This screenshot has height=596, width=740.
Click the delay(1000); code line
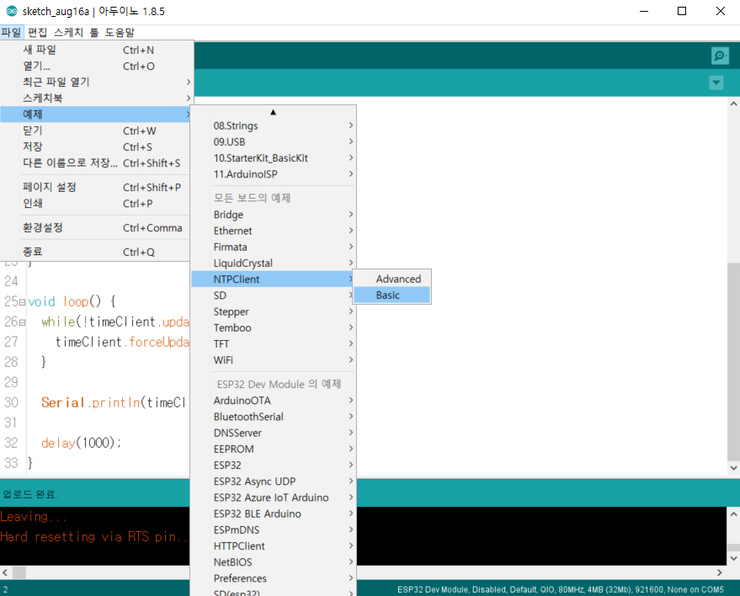coord(81,443)
